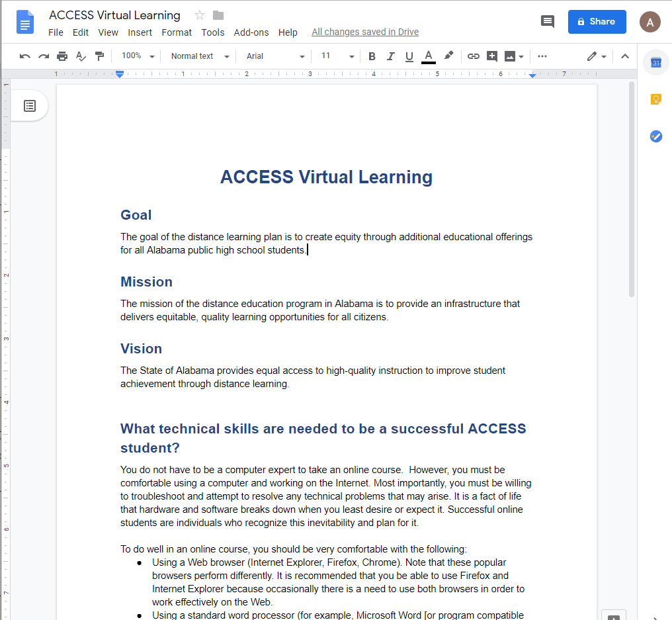Viewport: 672px width, 620px height.
Task: Click the blue Share button
Action: click(x=597, y=22)
